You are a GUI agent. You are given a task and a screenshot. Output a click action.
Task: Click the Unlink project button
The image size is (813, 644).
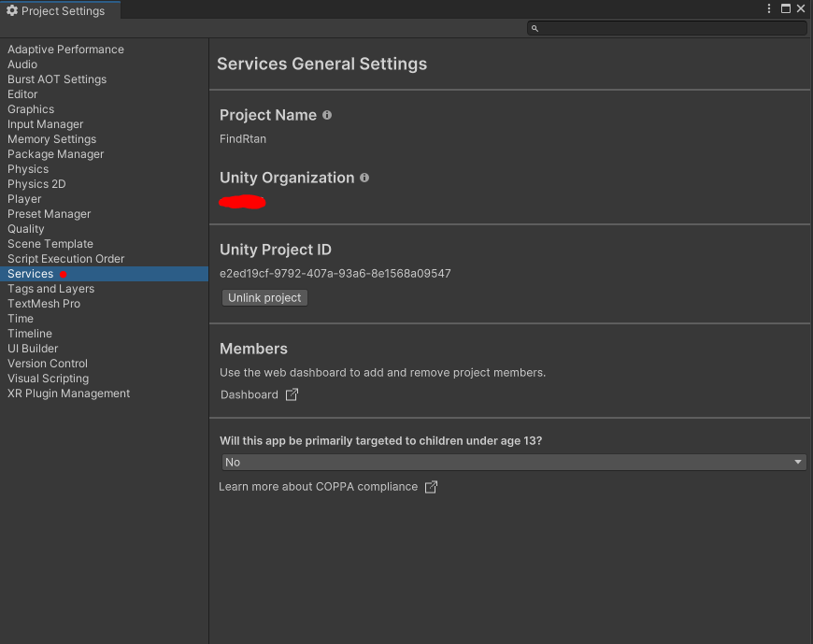264,298
